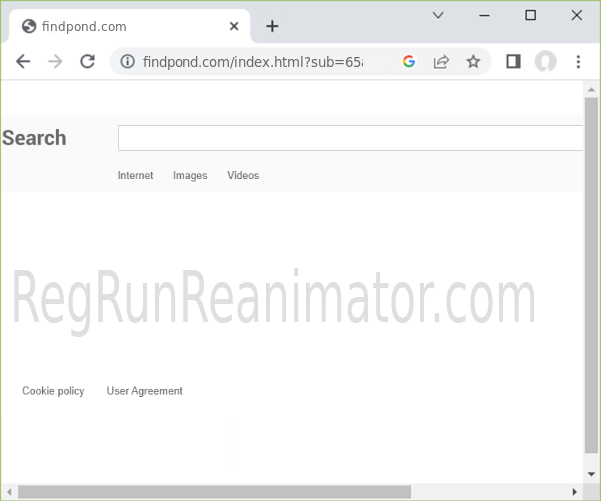The image size is (601, 501).
Task: Click the horizontal scrollbar right arrow
Action: [x=575, y=492]
